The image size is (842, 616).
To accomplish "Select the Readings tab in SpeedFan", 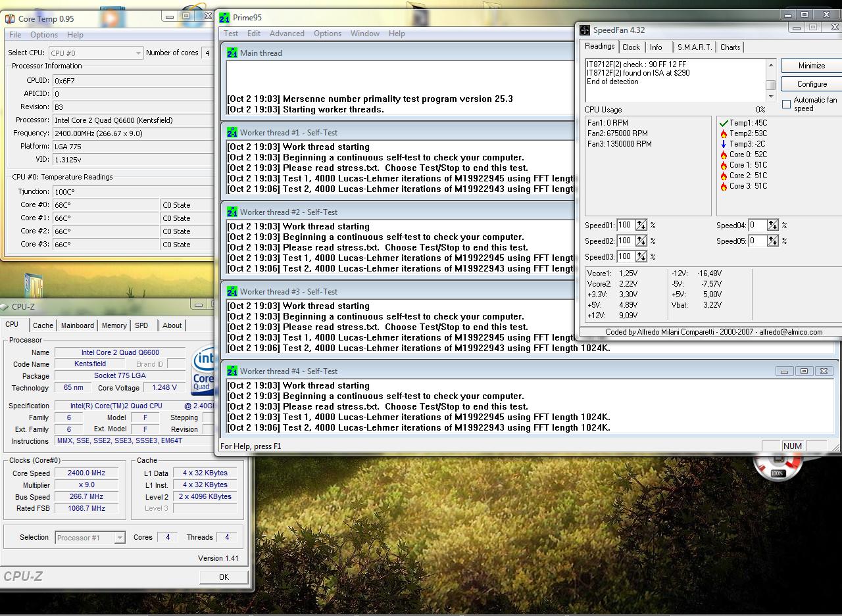I will click(600, 46).
